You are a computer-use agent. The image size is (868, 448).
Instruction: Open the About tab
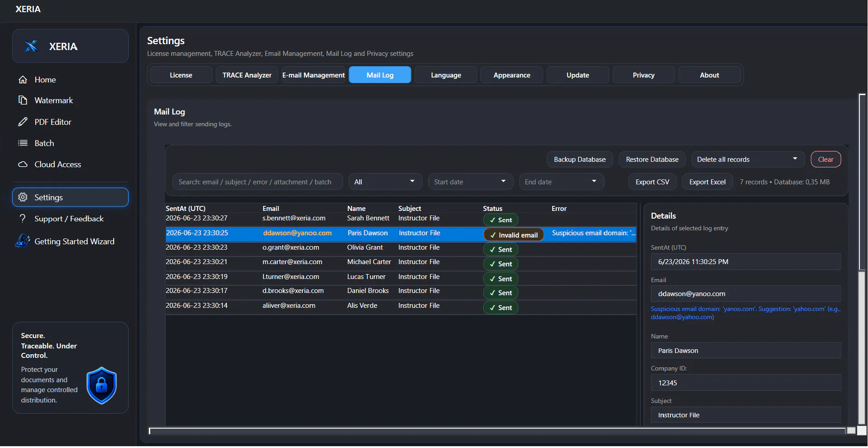point(710,75)
